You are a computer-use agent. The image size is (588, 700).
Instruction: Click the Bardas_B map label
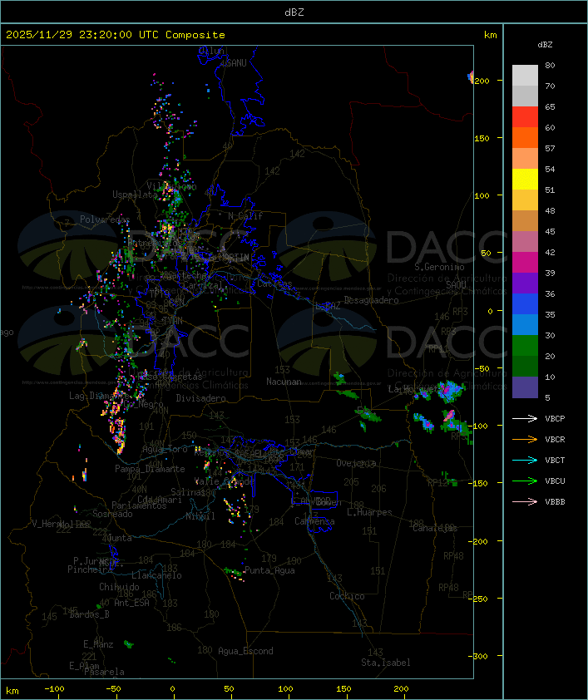tap(89, 614)
